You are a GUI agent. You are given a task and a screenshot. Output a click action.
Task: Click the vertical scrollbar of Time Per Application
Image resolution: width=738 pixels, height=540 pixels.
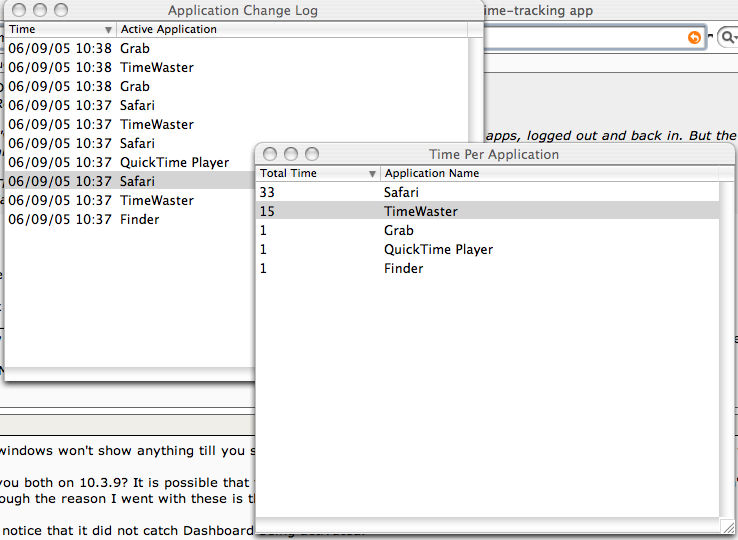coord(727,348)
